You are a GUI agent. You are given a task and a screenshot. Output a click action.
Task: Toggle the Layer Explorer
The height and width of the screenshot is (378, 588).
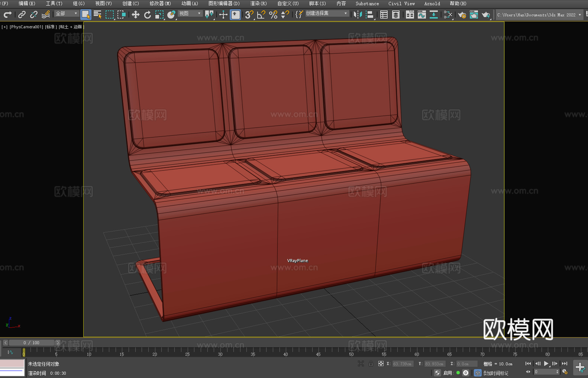[x=396, y=14]
